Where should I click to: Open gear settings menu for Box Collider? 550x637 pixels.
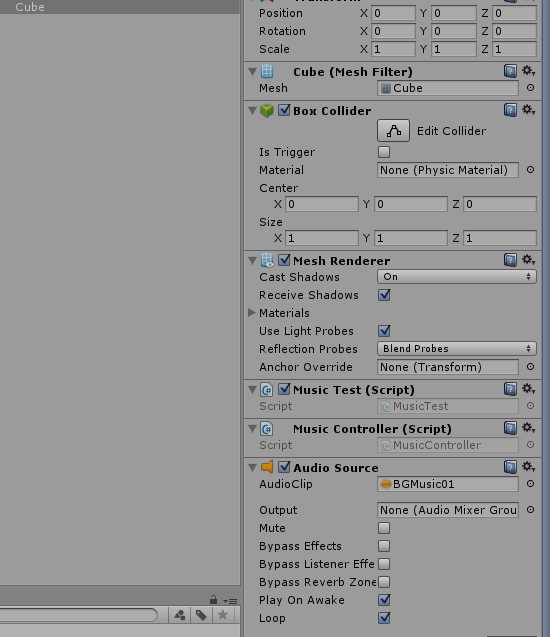(x=528, y=110)
